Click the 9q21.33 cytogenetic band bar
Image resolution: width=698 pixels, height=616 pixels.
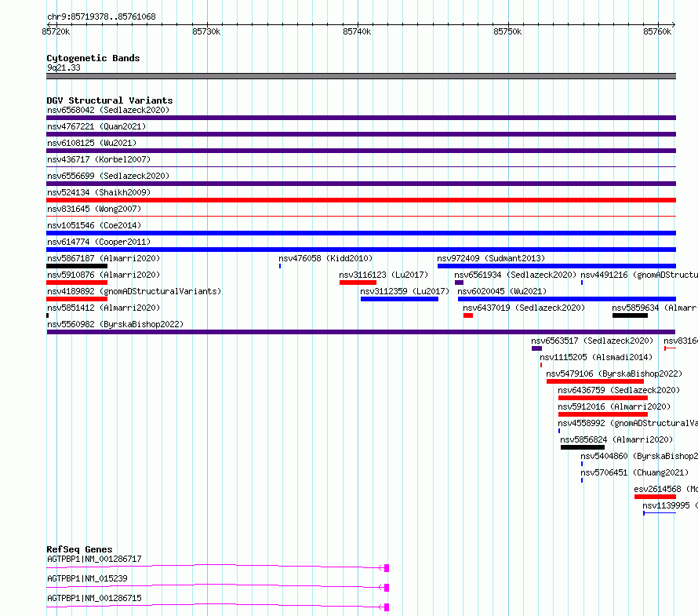click(361, 76)
